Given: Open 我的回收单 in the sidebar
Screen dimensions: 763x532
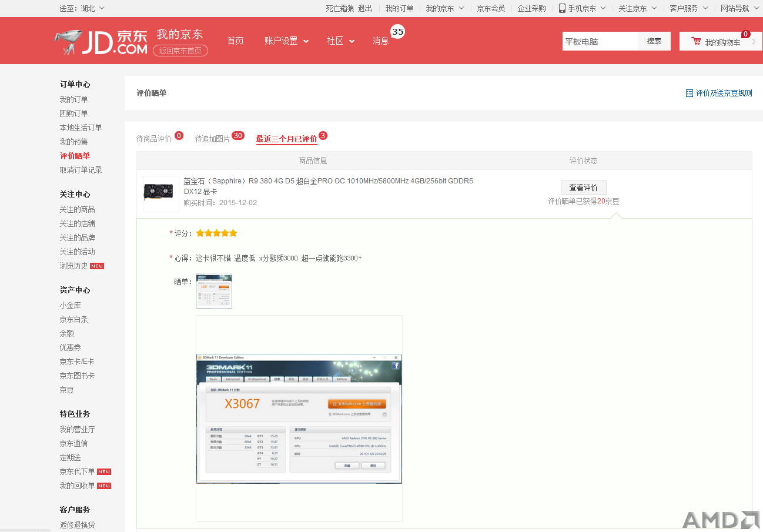Looking at the screenshot, I should (77, 486).
